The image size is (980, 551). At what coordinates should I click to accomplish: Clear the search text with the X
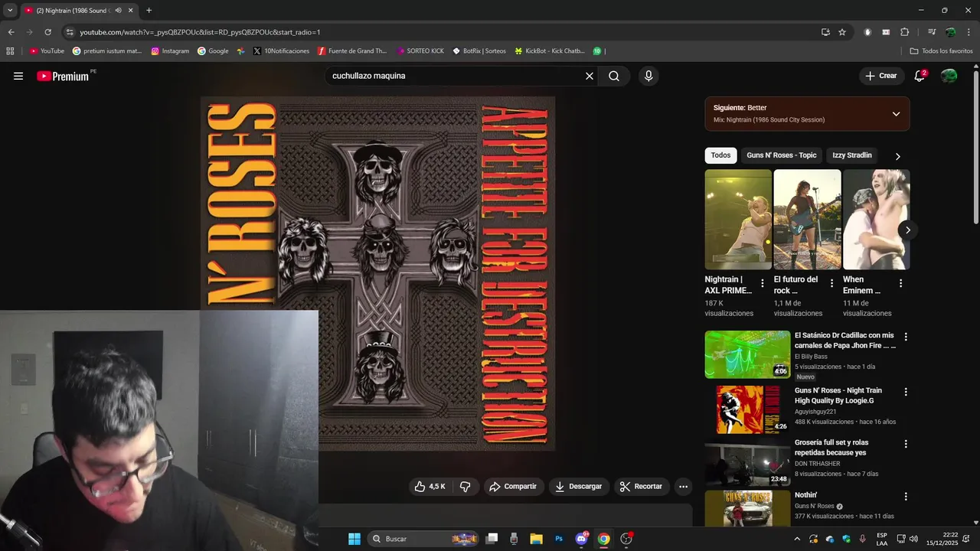click(590, 76)
